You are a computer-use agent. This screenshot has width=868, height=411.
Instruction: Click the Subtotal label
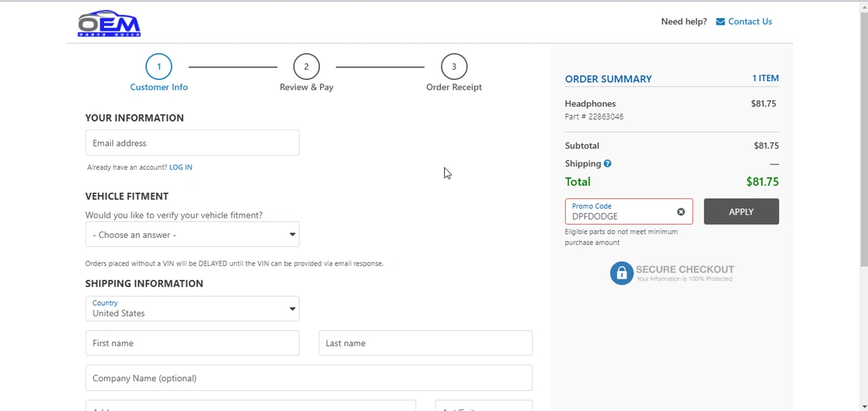pos(582,146)
